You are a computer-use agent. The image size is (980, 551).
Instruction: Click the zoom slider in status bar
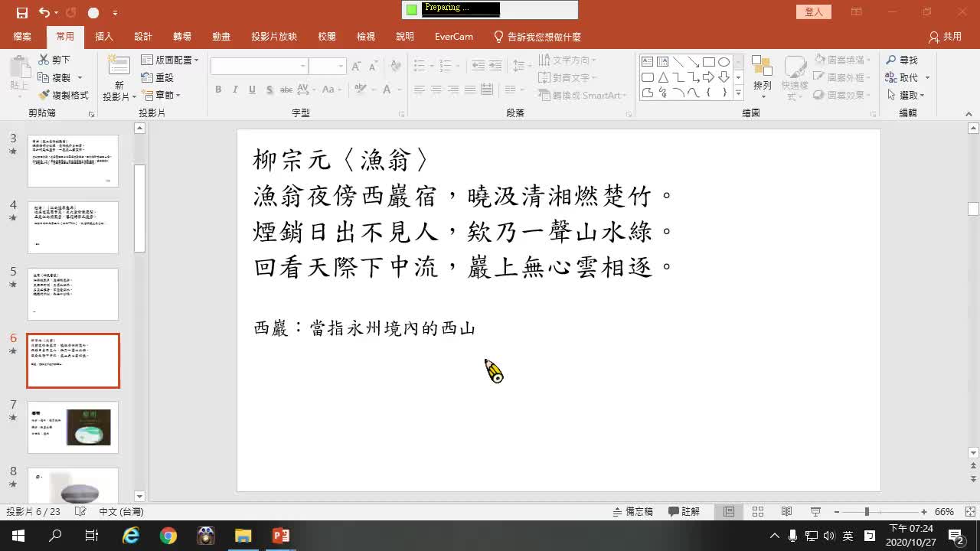[x=867, y=512]
